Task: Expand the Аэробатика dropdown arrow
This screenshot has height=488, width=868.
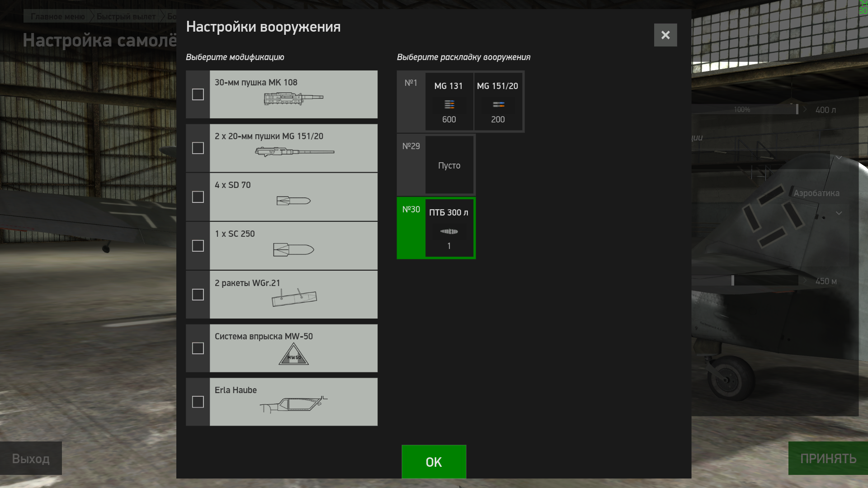Action: coord(839,213)
